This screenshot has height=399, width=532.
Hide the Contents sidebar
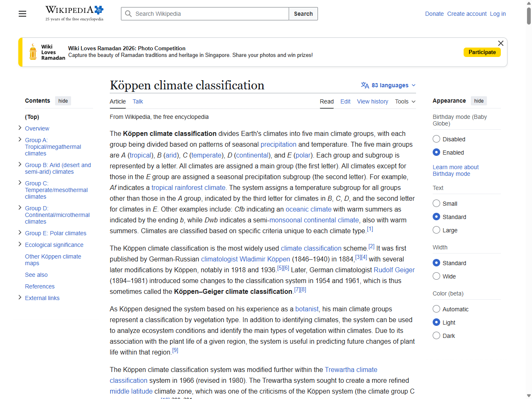[x=63, y=101]
